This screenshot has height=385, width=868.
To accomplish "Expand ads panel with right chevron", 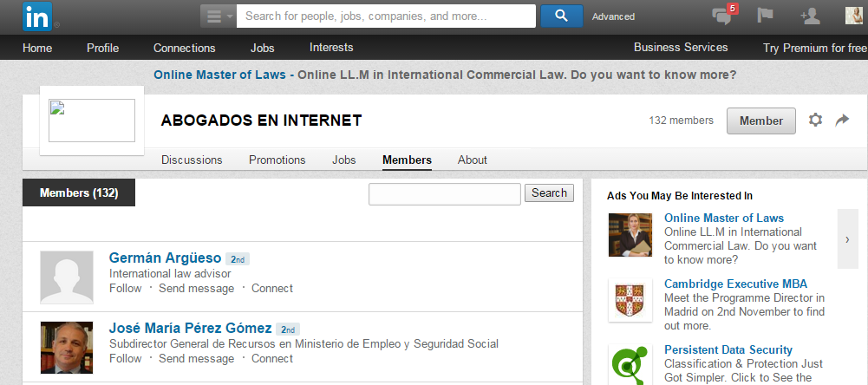I will point(847,238).
